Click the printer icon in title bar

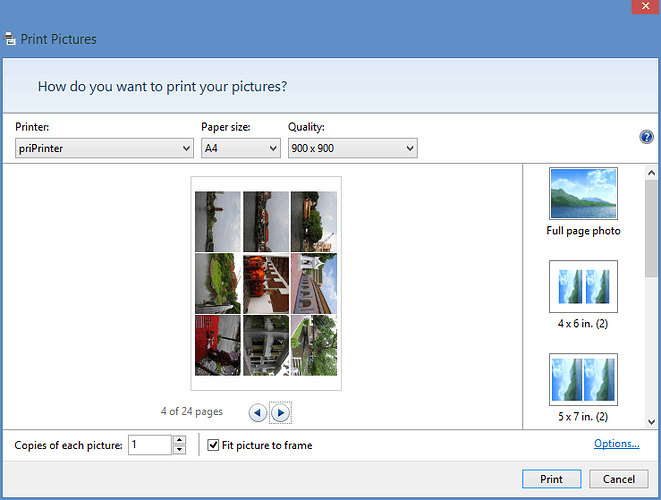(10, 39)
